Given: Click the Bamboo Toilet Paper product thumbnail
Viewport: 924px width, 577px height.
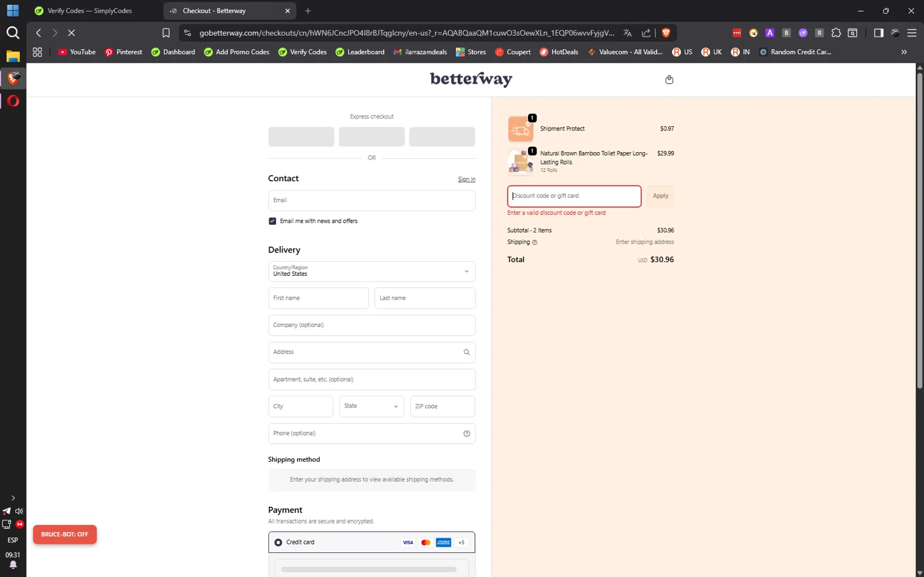Looking at the screenshot, I should tap(521, 162).
